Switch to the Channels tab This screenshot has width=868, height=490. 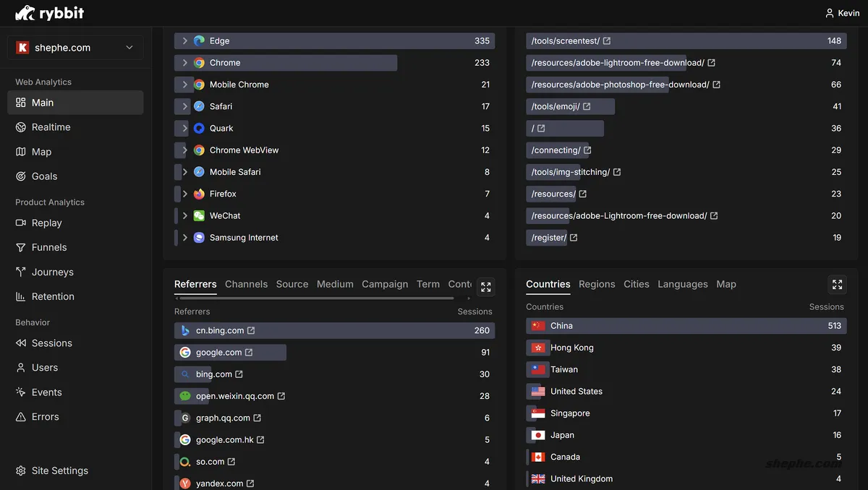coord(246,284)
